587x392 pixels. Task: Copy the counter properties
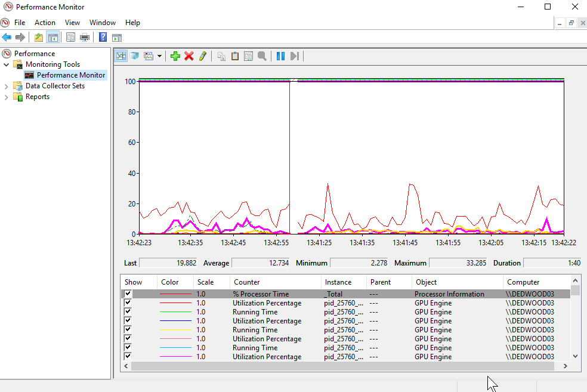[221, 55]
